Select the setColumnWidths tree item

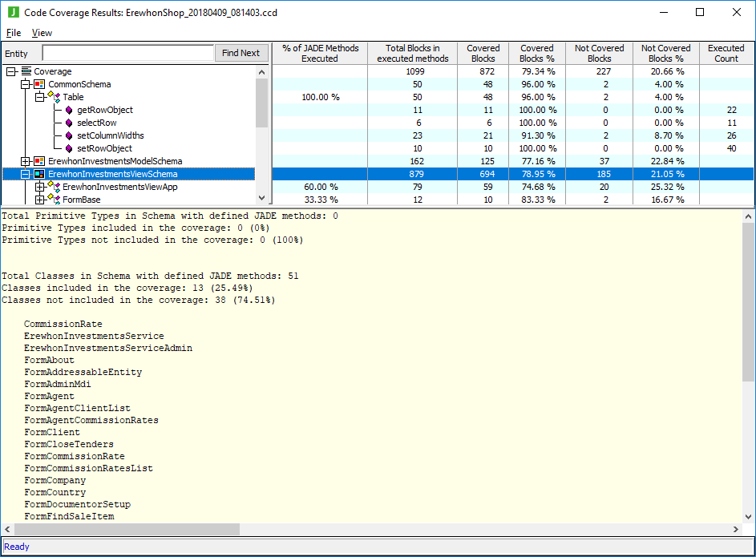click(x=111, y=136)
